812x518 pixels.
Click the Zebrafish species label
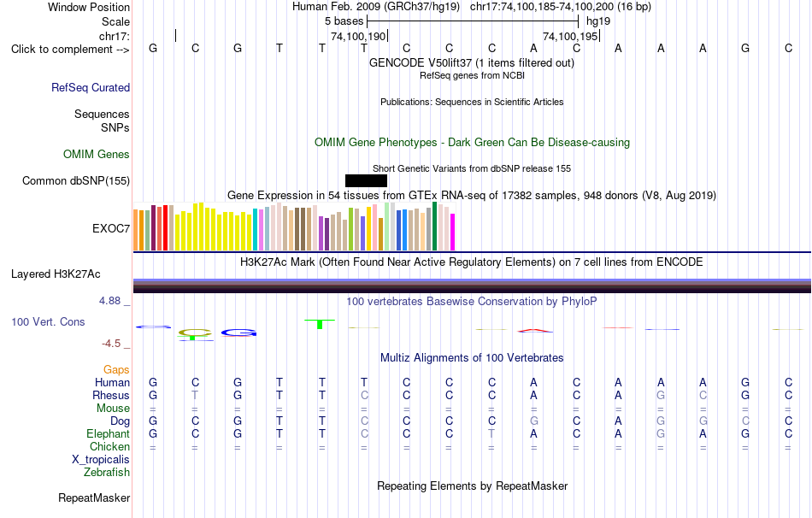tap(107, 473)
